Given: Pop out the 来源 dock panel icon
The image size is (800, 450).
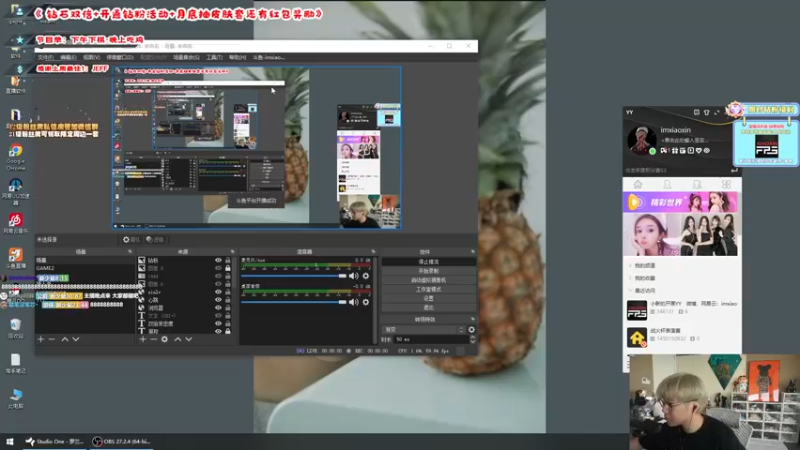Looking at the screenshot, I should coord(232,252).
